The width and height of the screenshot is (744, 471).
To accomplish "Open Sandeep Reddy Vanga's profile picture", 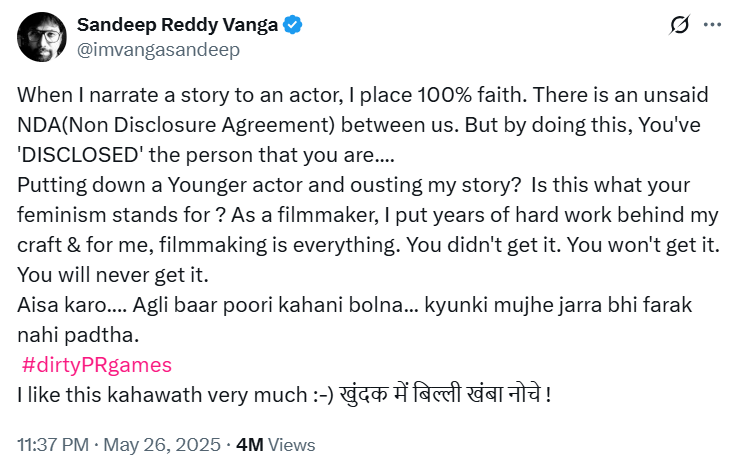I will pyautogui.click(x=42, y=37).
